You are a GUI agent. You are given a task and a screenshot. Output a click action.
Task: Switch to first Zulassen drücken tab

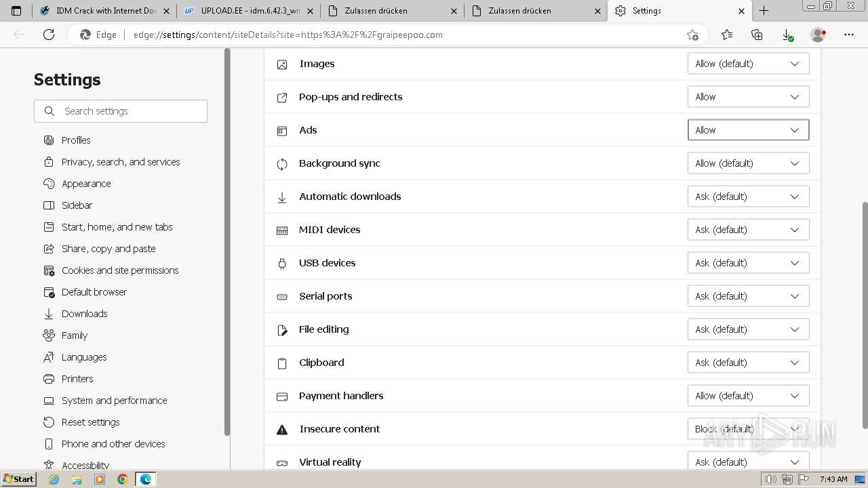click(393, 11)
